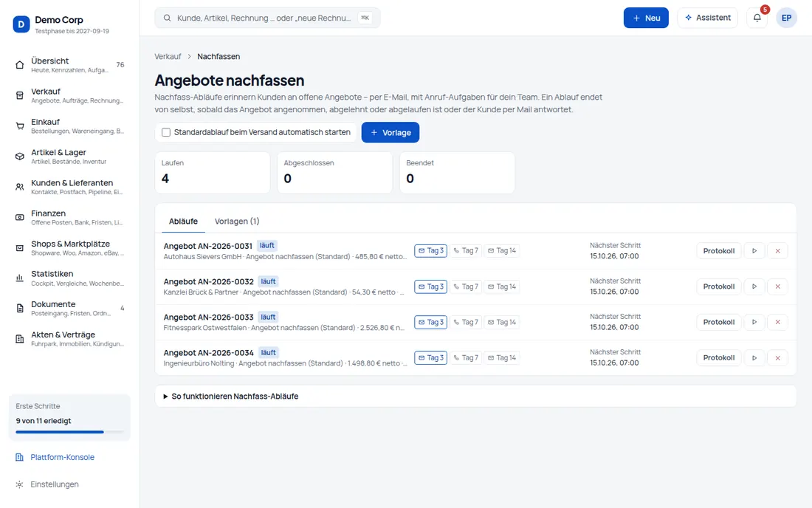Open the Dokumente file icon
Viewport: 812px width, 508px height.
pos(20,309)
